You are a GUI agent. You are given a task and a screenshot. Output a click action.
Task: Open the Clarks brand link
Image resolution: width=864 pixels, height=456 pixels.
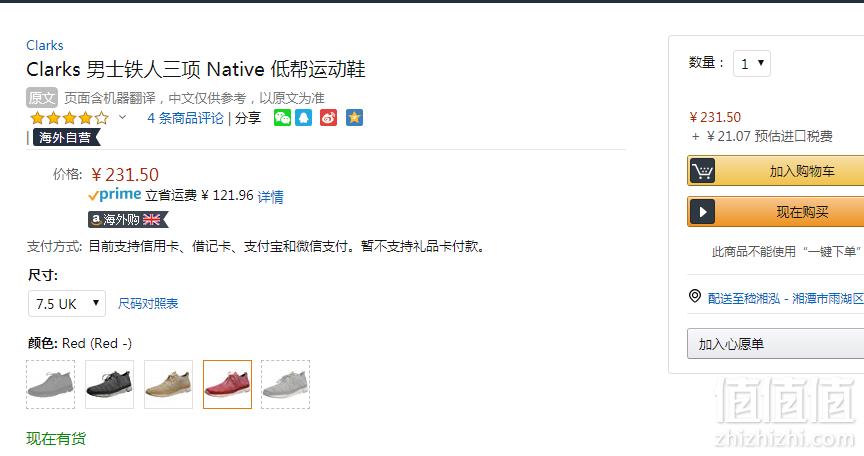[45, 45]
